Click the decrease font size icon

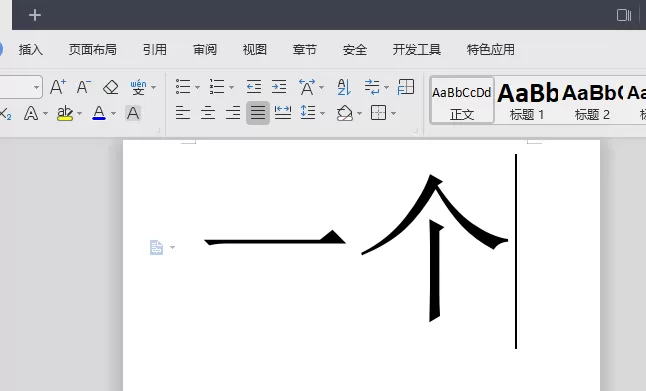pyautogui.click(x=84, y=87)
